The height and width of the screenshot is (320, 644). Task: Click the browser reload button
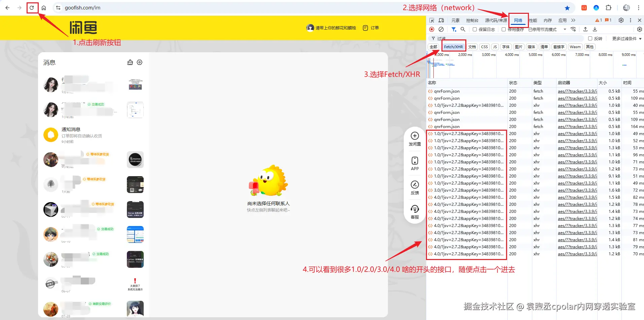point(32,8)
